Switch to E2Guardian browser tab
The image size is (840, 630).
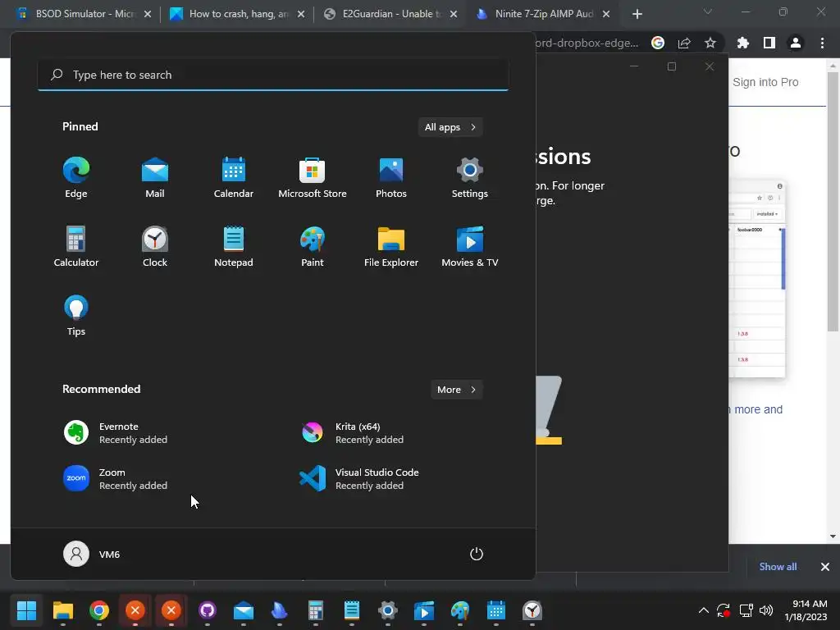(390, 14)
